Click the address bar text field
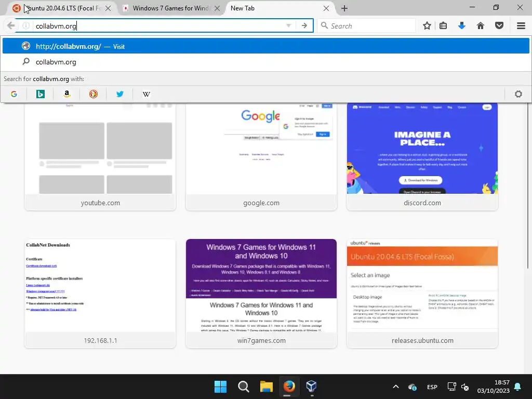The height and width of the screenshot is (399, 532). point(158,26)
